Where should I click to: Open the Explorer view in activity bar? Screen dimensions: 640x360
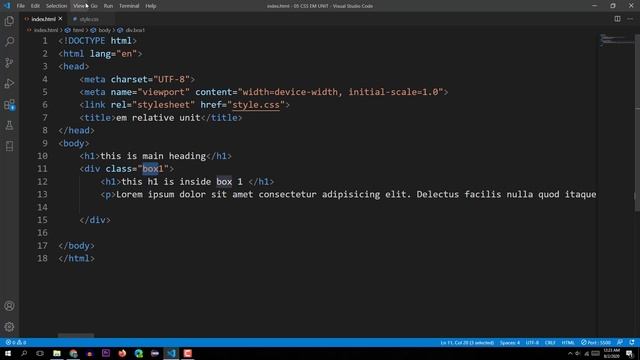9,21
